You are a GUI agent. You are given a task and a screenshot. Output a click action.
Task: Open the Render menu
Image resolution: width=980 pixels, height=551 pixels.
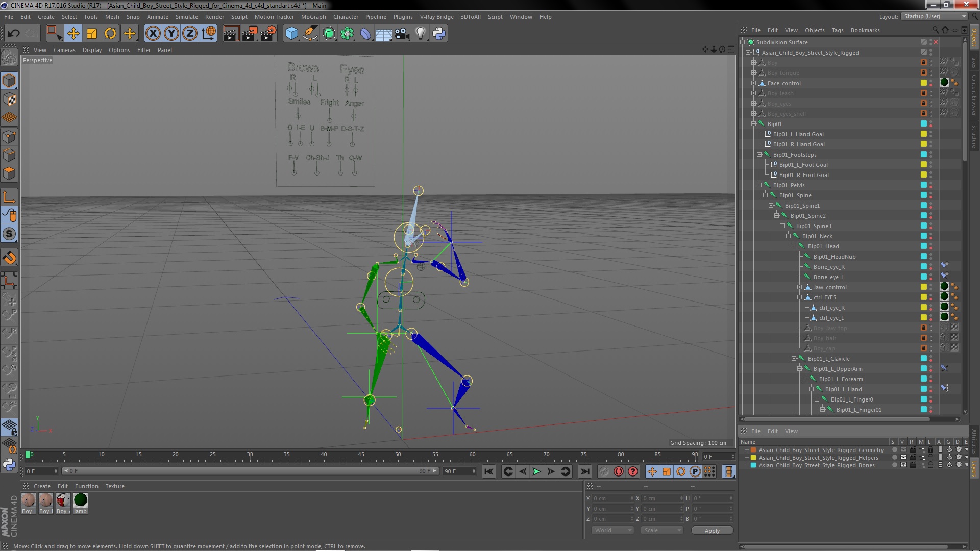[x=214, y=17]
